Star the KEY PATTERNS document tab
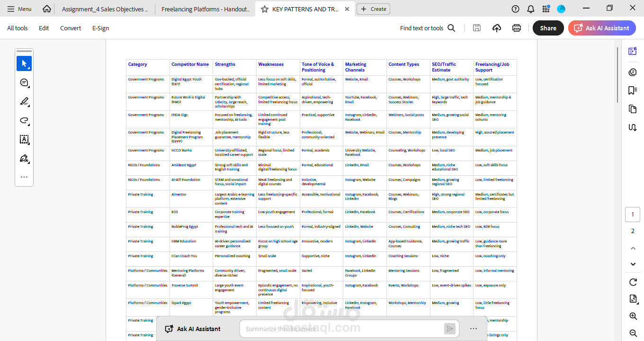This screenshot has height=341, width=644. (x=265, y=9)
